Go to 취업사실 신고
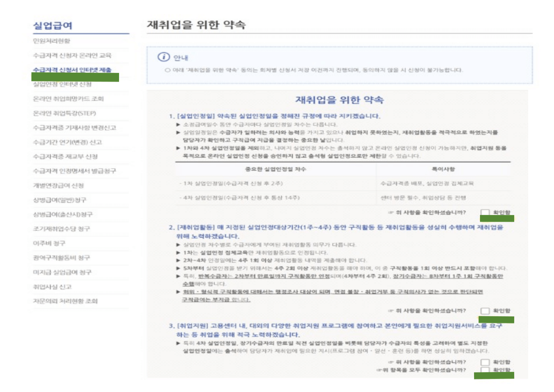 tap(52, 287)
